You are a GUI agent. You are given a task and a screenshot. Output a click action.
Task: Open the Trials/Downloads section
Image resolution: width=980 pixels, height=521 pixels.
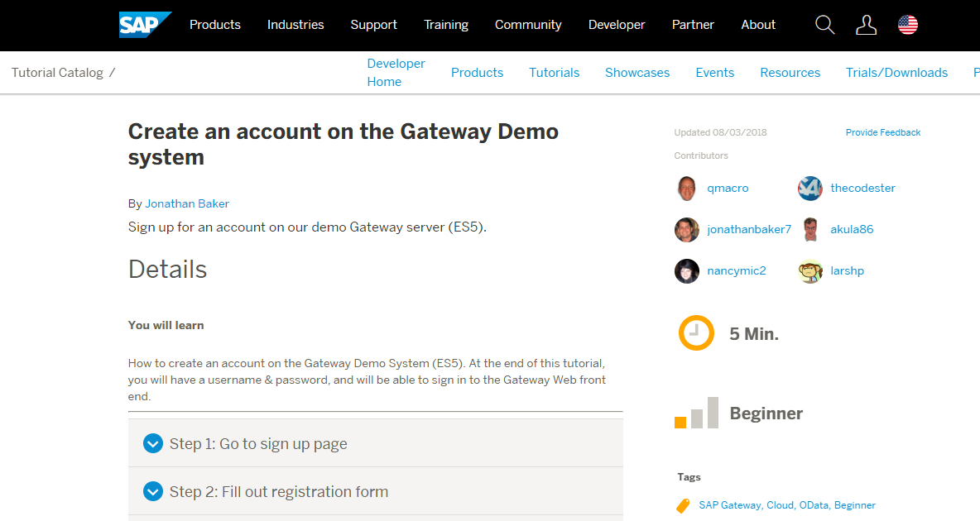[x=896, y=73]
